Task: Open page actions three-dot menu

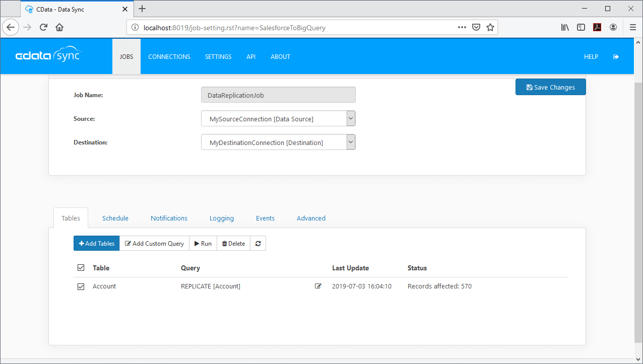Action: point(462,28)
